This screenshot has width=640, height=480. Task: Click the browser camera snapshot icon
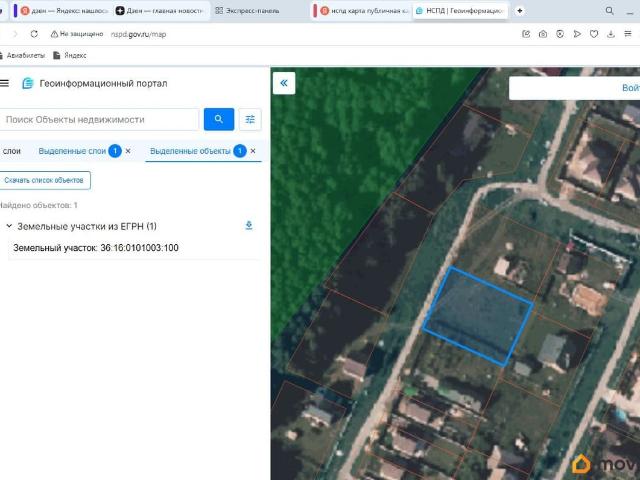coord(543,34)
